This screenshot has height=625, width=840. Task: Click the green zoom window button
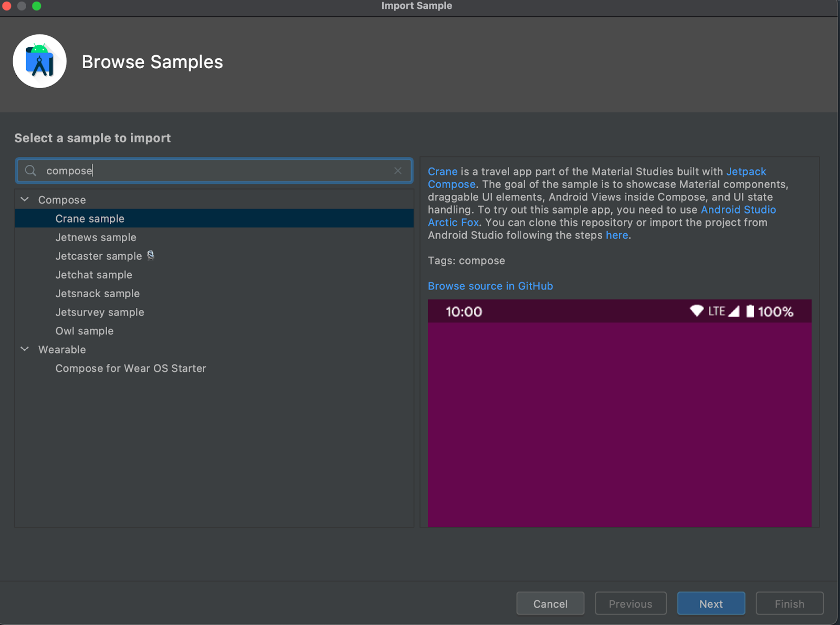point(37,6)
